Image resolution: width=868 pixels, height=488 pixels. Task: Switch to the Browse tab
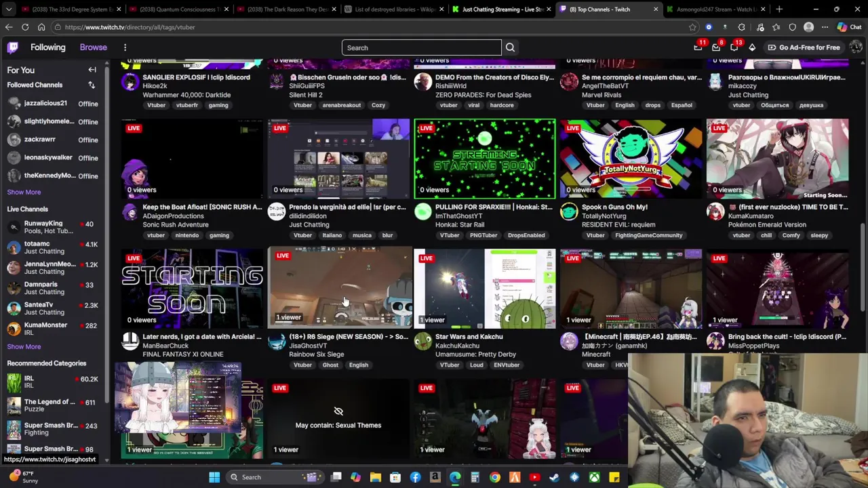point(94,47)
